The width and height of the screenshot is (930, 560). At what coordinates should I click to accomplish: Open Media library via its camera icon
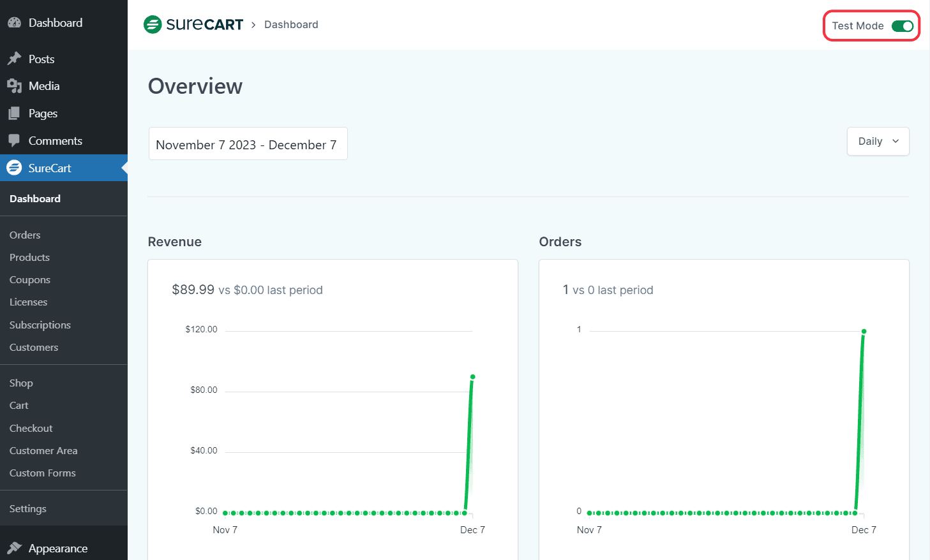point(14,85)
